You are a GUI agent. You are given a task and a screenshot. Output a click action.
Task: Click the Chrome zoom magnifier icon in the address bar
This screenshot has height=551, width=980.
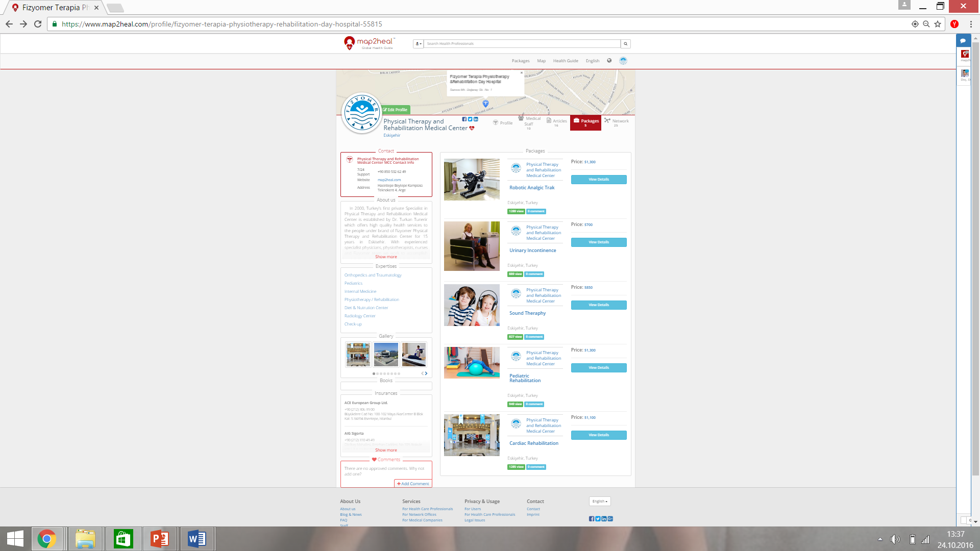[x=926, y=24]
